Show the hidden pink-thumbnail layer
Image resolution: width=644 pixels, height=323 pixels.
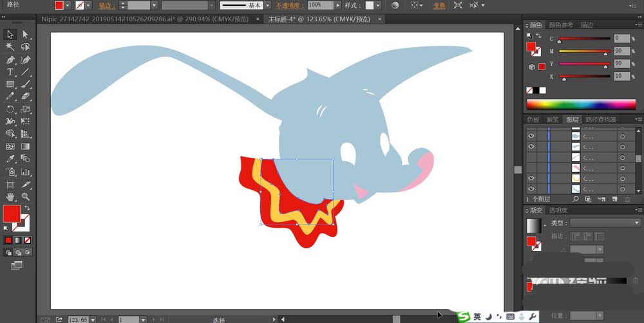531,167
